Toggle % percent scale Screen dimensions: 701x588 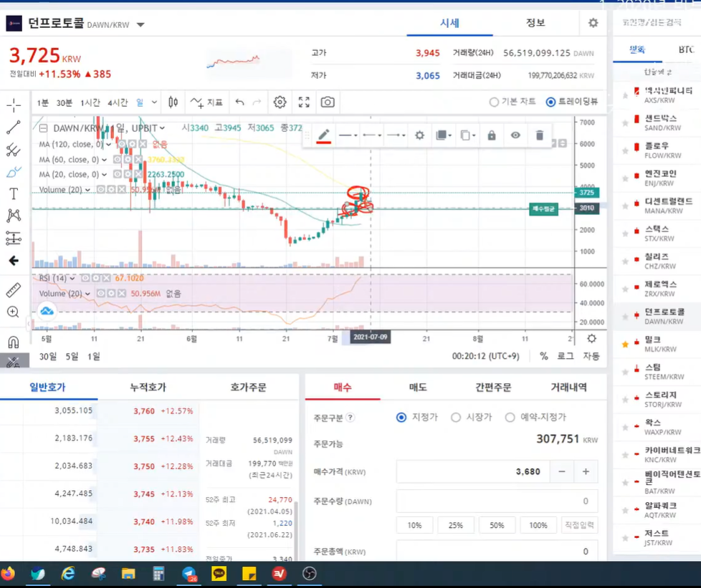[543, 356]
